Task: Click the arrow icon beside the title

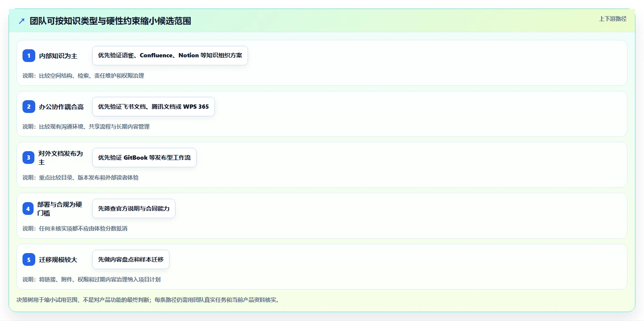Action: tap(22, 21)
